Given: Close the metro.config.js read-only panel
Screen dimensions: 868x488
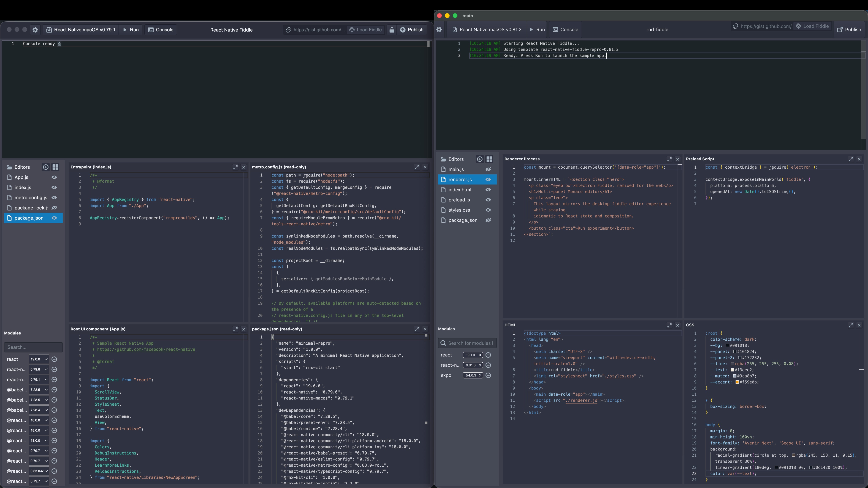Looking at the screenshot, I should click(x=425, y=167).
